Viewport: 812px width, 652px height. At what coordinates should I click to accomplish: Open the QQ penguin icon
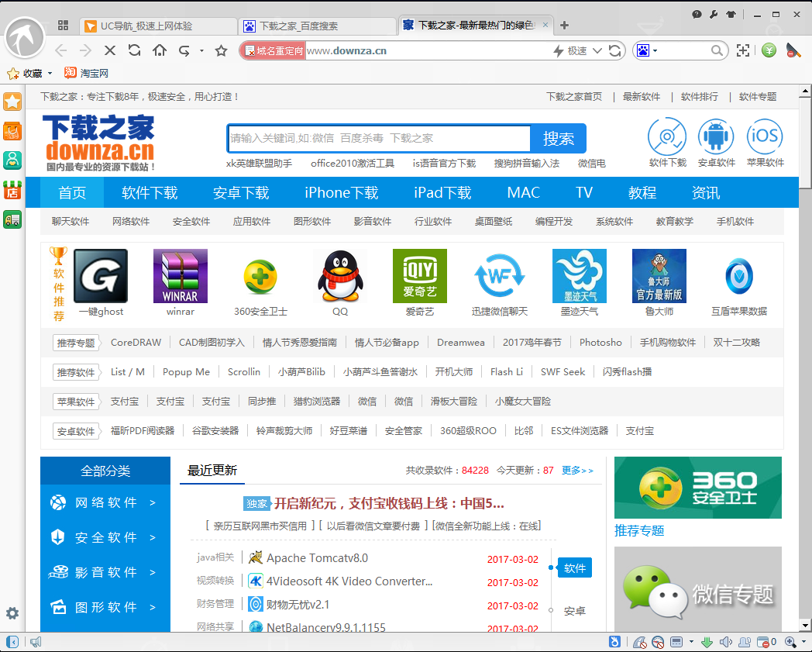pyautogui.click(x=339, y=276)
